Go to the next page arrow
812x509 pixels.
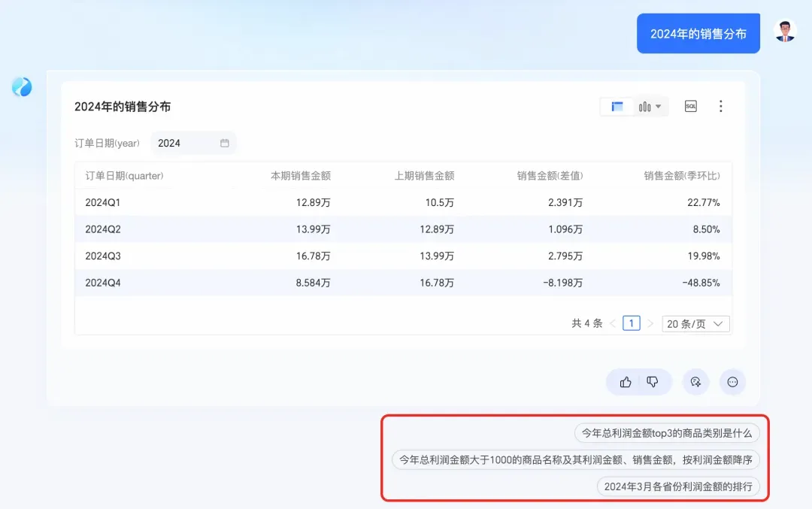(650, 323)
